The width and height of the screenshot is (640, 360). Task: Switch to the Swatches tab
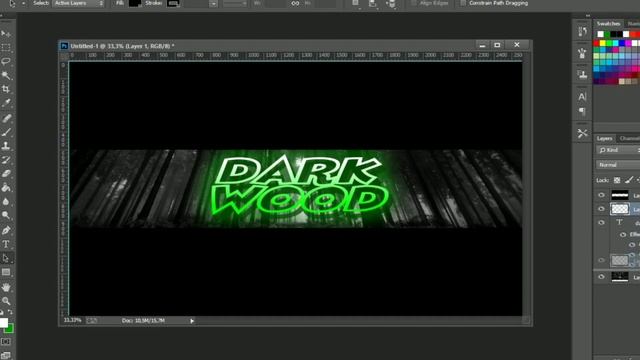(x=608, y=24)
